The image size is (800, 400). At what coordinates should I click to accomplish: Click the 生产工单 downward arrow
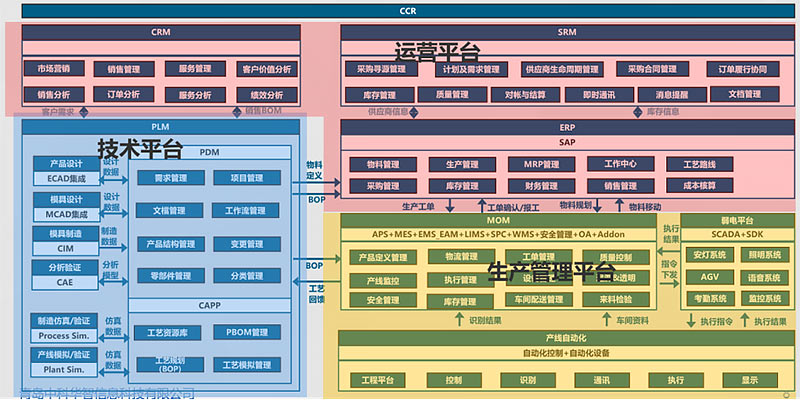coord(451,206)
